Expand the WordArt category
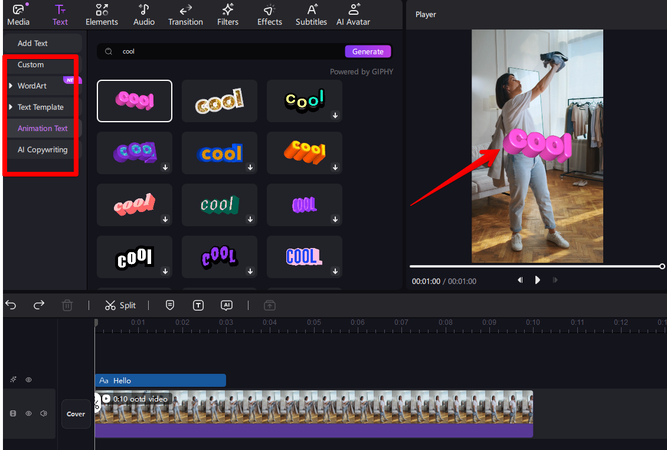 [32, 86]
